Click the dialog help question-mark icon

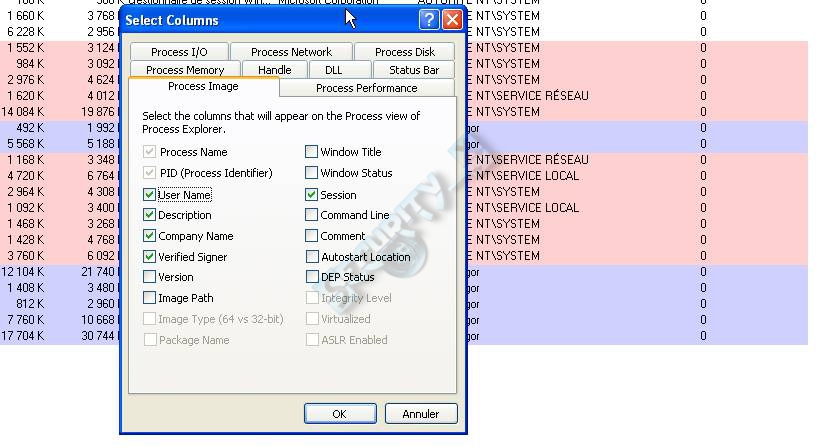pyautogui.click(x=429, y=20)
